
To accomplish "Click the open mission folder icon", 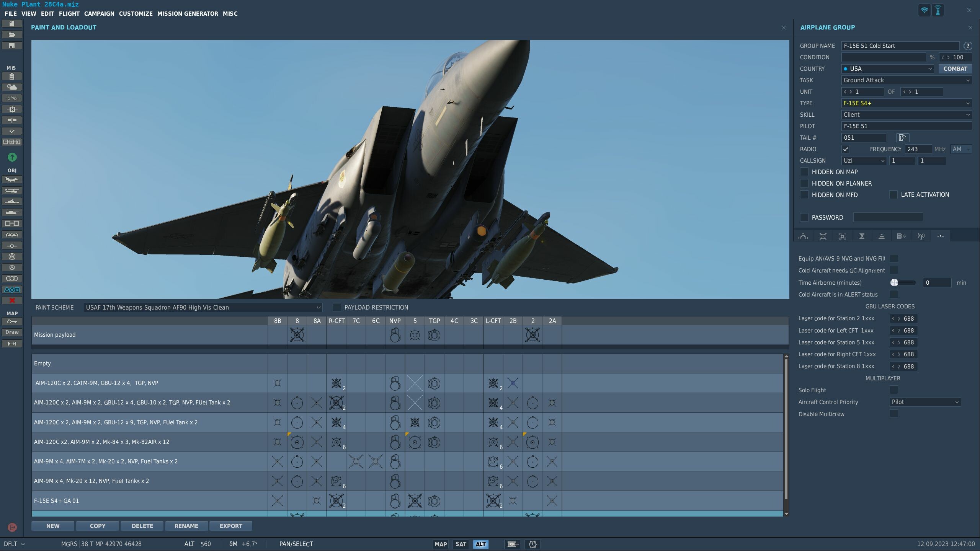I will pyautogui.click(x=12, y=35).
